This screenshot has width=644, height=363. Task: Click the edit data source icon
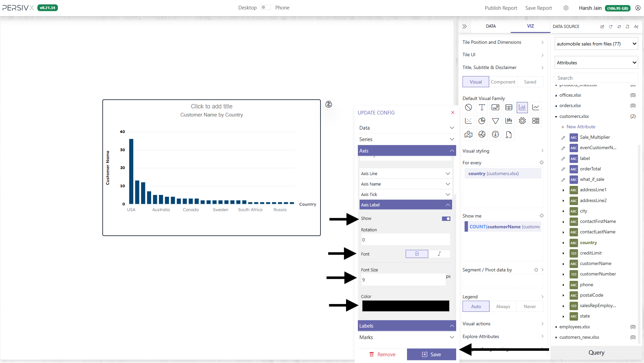pyautogui.click(x=602, y=27)
